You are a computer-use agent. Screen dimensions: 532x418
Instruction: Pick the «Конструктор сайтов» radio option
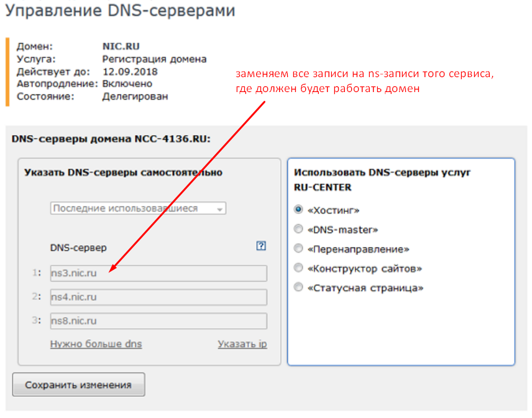(298, 267)
